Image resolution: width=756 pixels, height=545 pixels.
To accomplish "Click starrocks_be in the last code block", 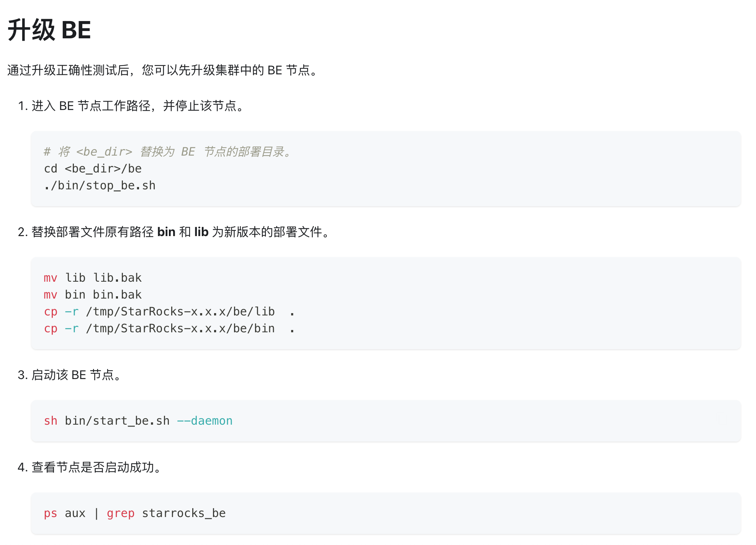I will pyautogui.click(x=184, y=513).
